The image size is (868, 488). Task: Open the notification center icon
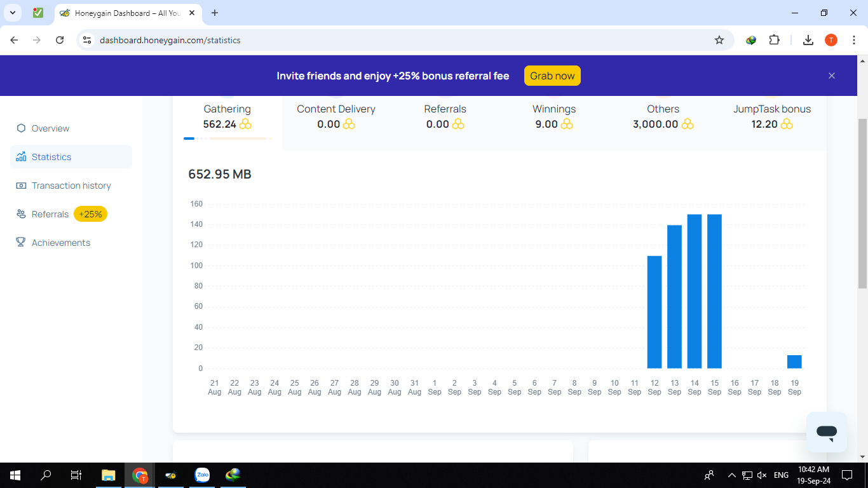[846, 475]
